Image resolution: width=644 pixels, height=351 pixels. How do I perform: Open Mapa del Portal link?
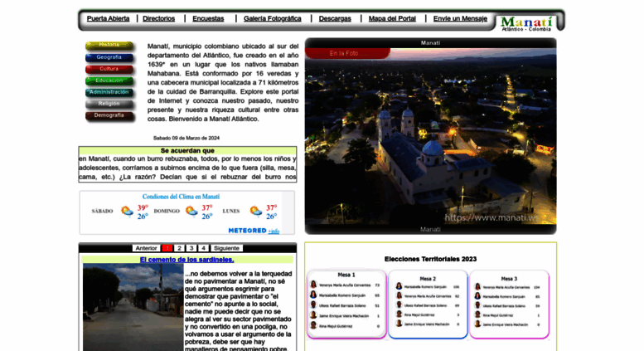click(392, 18)
